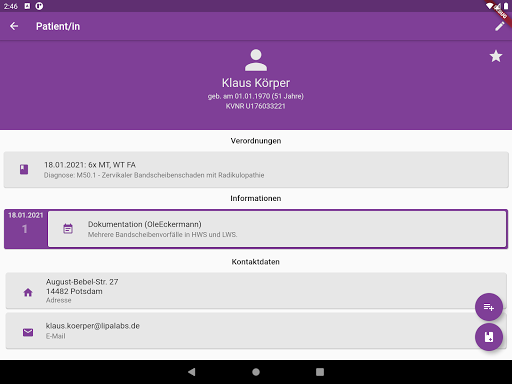The image size is (512, 384).
Task: Open the Dokumentation calendar note icon
Action: 68,229
